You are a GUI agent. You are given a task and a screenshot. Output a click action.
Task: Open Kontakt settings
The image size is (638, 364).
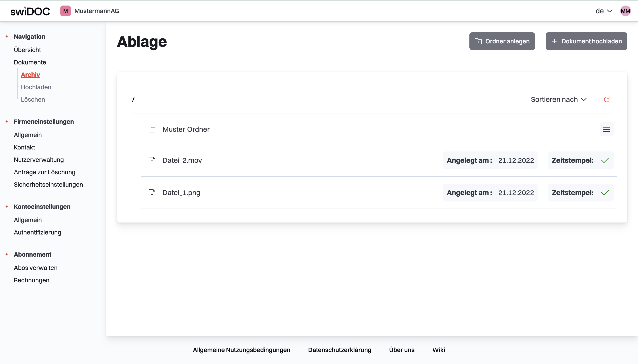24,147
